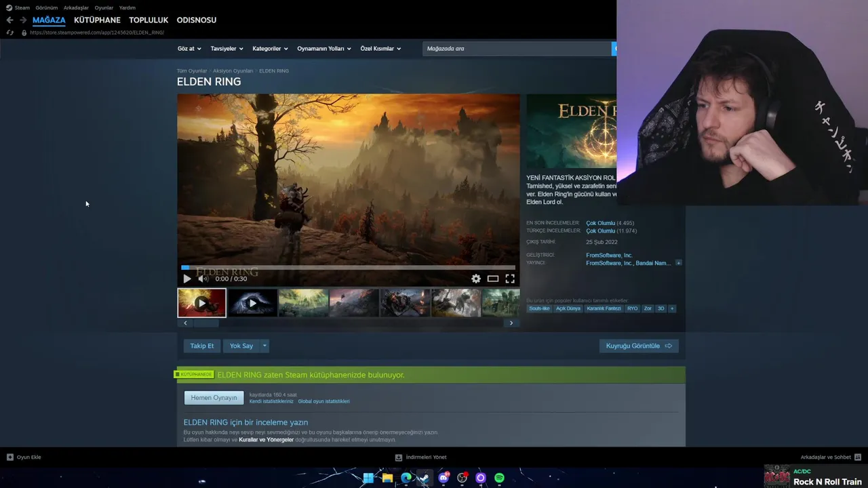This screenshot has width=868, height=488.
Task: Click the Souls-like tag
Action: 539,308
